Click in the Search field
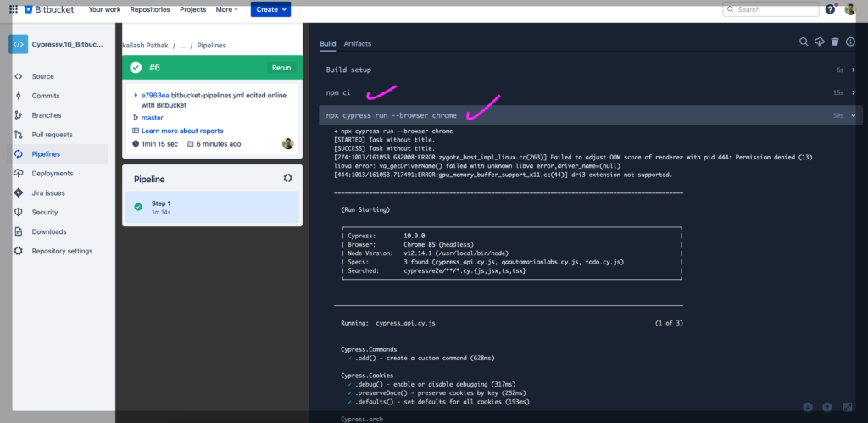 (x=771, y=9)
